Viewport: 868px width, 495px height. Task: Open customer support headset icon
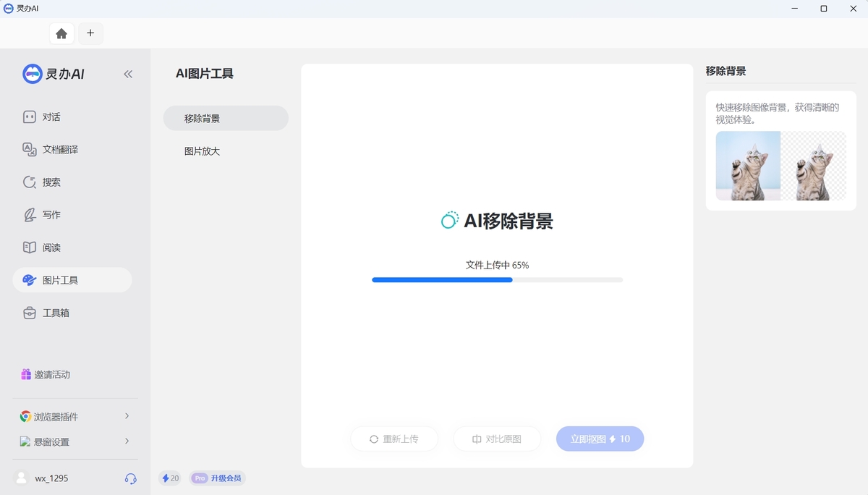pos(130,478)
